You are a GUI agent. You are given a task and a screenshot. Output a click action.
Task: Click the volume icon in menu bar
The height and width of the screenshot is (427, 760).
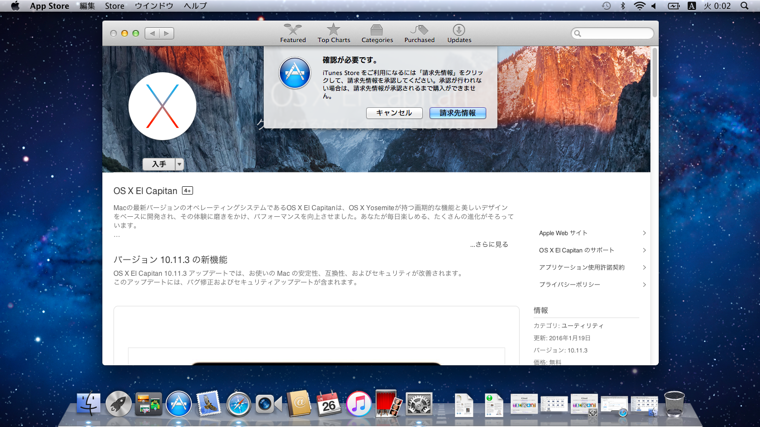coord(654,6)
